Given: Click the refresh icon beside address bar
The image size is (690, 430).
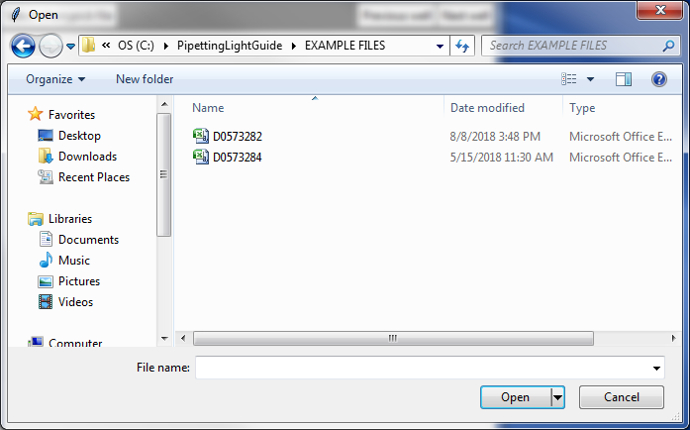Looking at the screenshot, I should (x=462, y=46).
